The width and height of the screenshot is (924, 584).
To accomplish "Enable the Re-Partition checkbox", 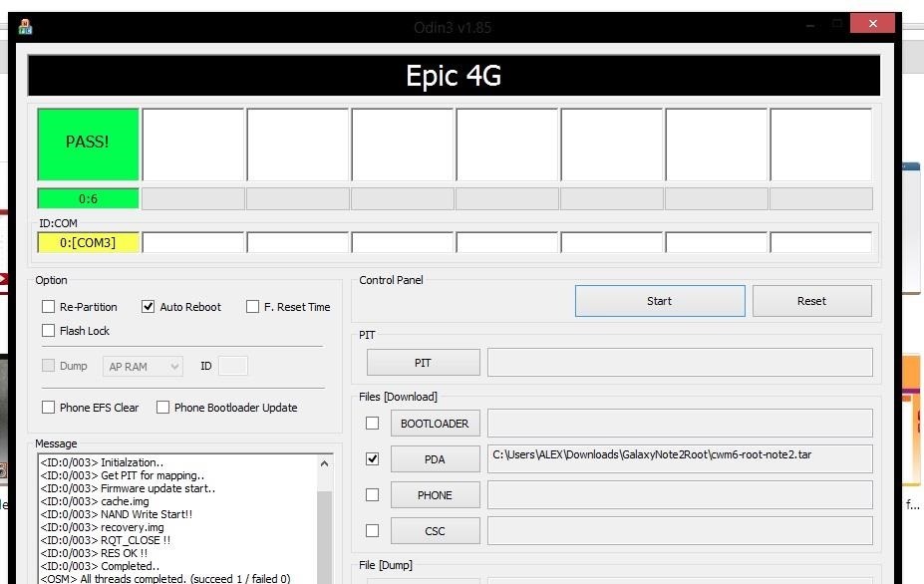I will pyautogui.click(x=48, y=306).
